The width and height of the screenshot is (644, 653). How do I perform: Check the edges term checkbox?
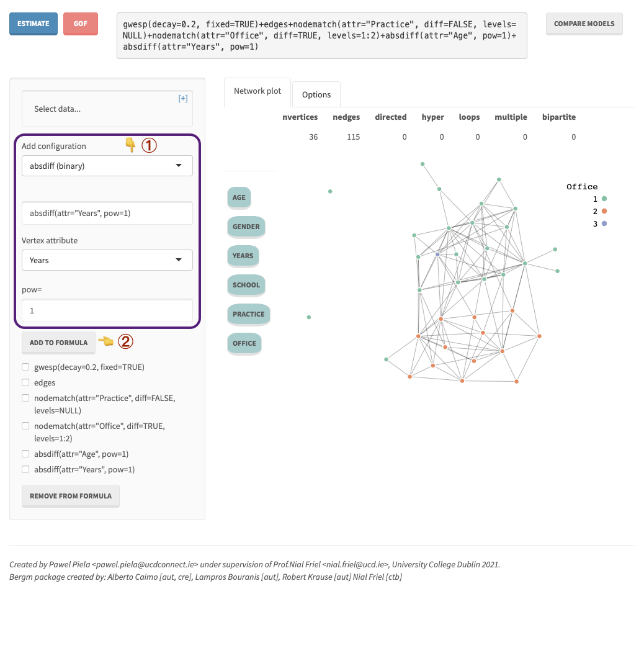tap(25, 382)
